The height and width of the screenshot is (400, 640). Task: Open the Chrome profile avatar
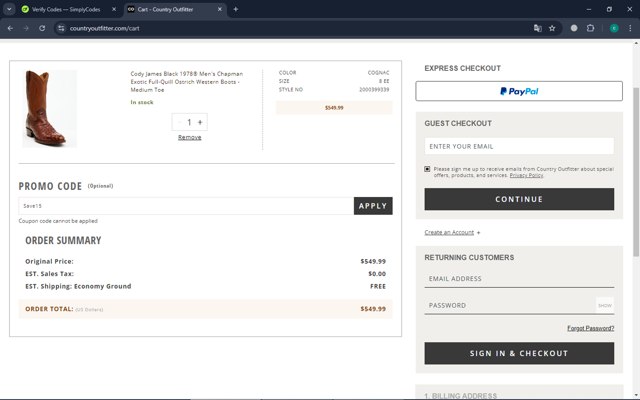tap(614, 28)
